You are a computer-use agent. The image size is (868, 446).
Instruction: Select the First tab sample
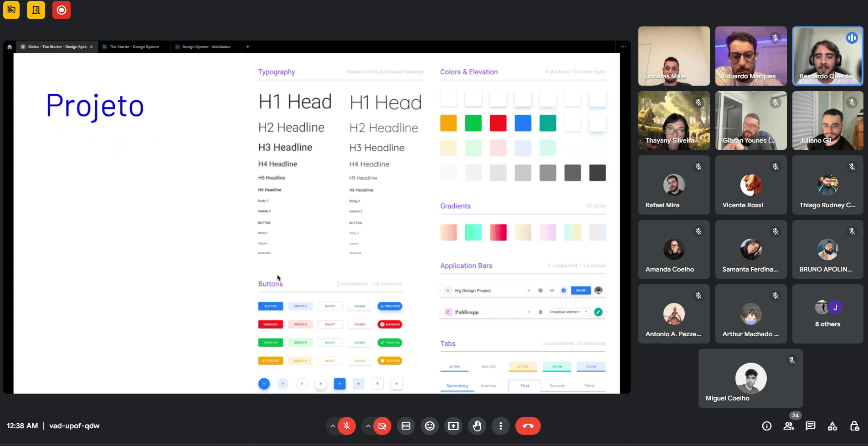tap(525, 386)
